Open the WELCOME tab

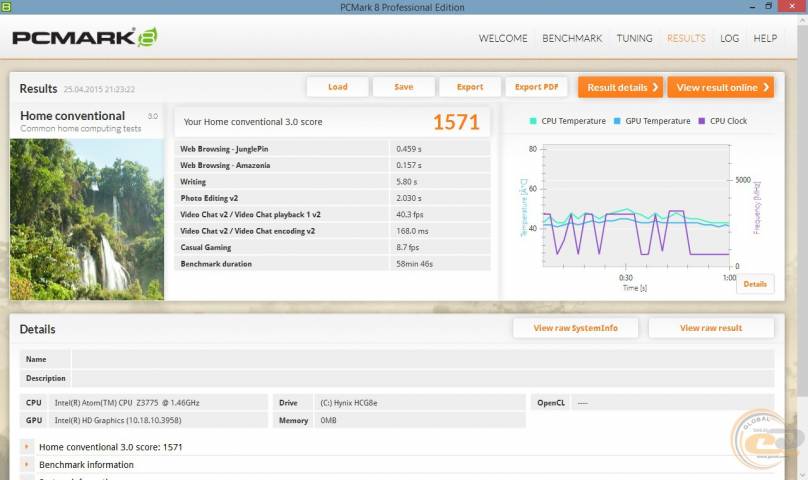(x=503, y=39)
